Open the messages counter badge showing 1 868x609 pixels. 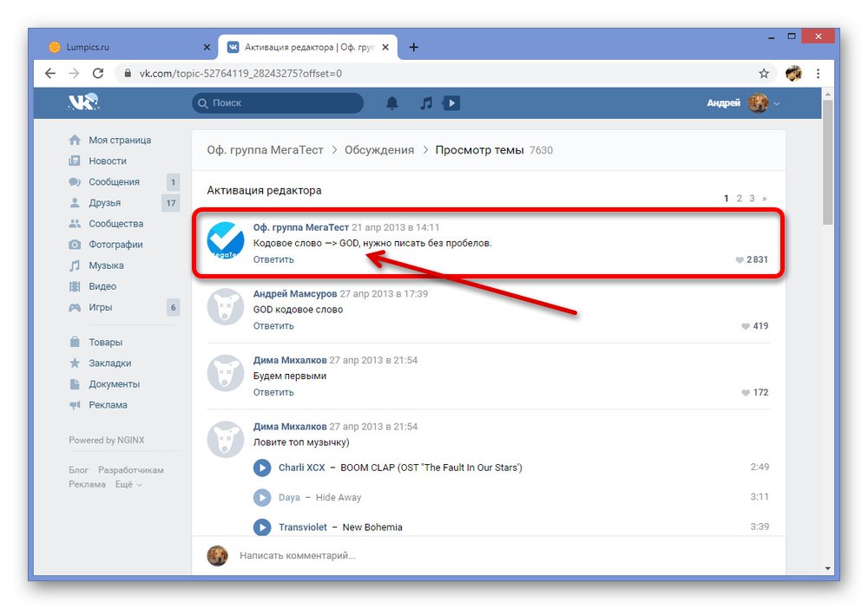[174, 182]
